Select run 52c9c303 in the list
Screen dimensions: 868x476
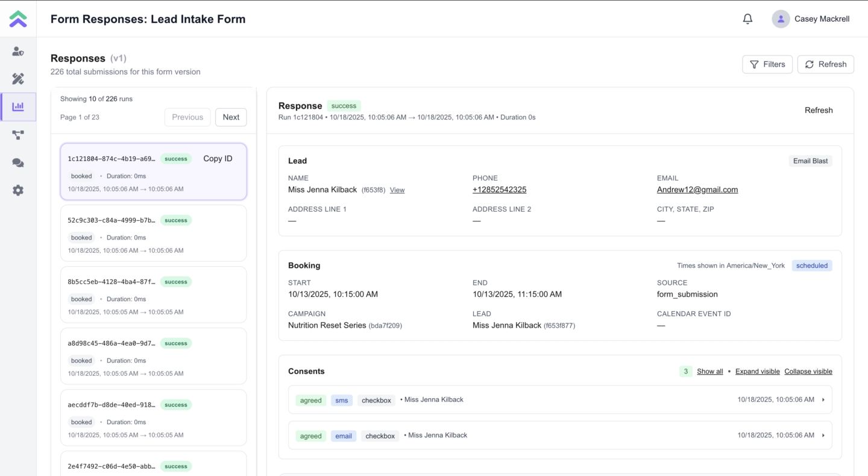[153, 233]
